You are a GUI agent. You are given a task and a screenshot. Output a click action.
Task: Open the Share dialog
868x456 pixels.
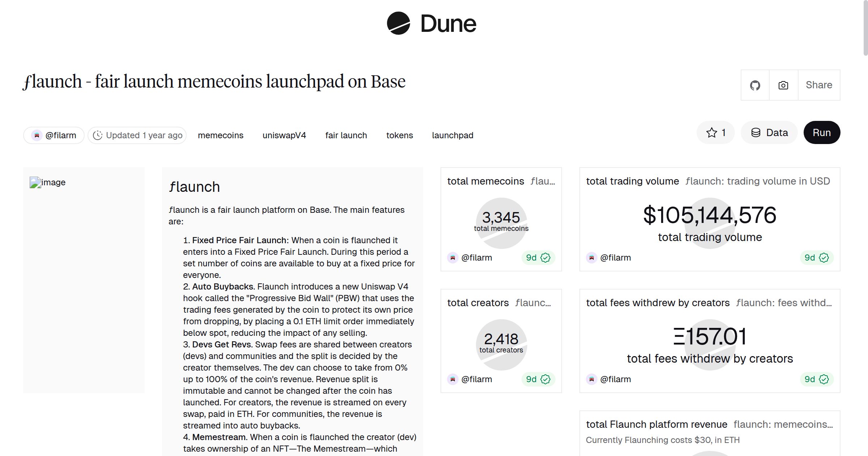(x=819, y=85)
